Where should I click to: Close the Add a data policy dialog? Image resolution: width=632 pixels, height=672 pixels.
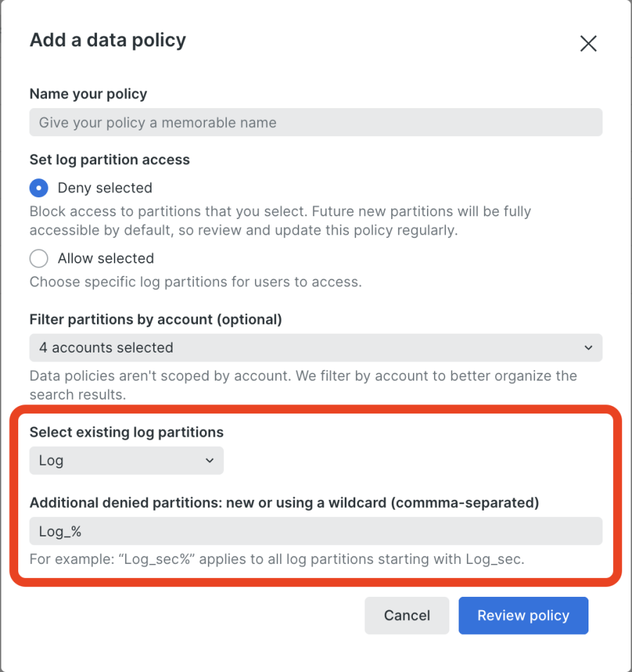(588, 44)
